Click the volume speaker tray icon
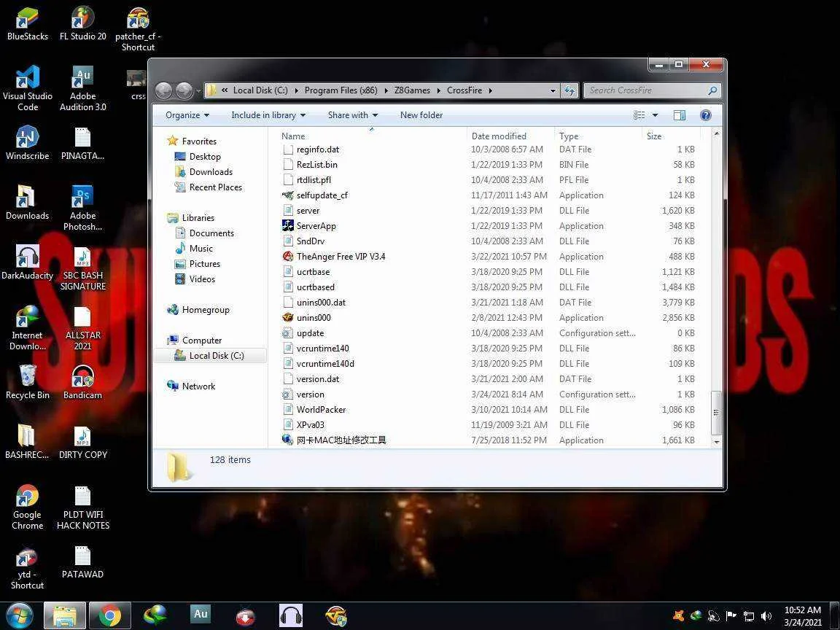The height and width of the screenshot is (630, 840). click(766, 616)
